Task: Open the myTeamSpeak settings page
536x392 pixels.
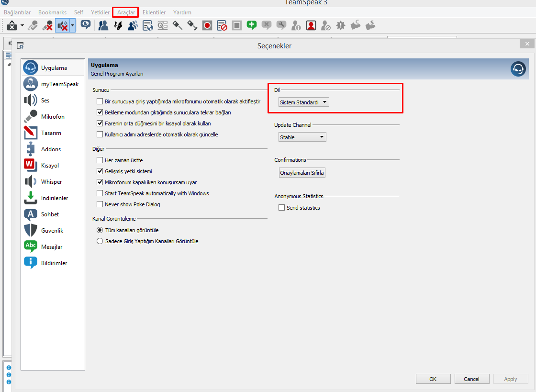Action: pyautogui.click(x=53, y=84)
